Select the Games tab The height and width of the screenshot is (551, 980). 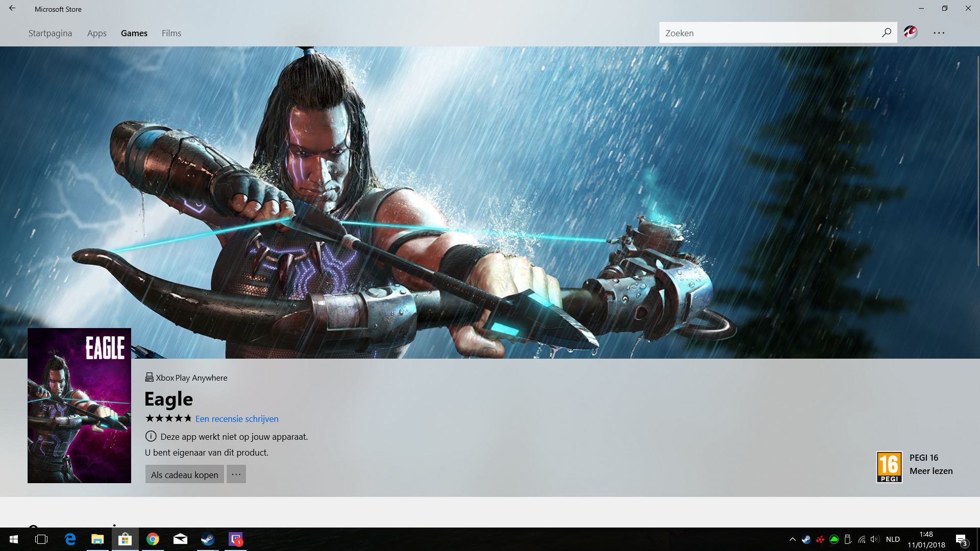click(134, 33)
